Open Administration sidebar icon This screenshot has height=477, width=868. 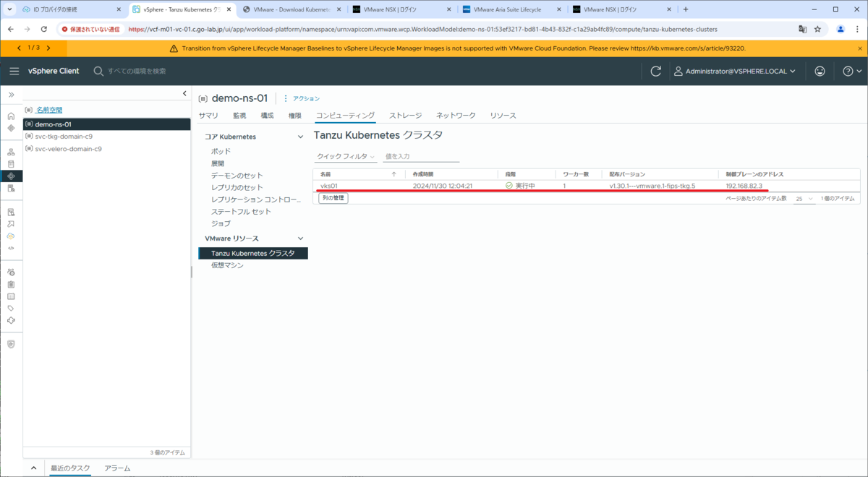tap(11, 272)
